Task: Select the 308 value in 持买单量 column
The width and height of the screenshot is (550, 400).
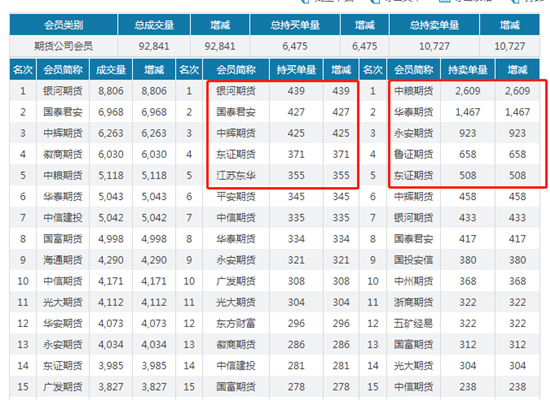Action: (x=296, y=281)
